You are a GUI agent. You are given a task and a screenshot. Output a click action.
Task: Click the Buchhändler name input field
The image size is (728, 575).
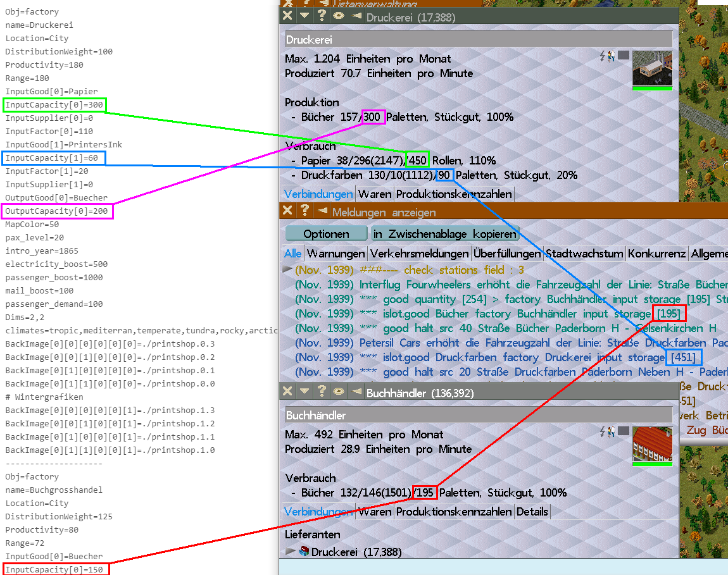pos(478,415)
